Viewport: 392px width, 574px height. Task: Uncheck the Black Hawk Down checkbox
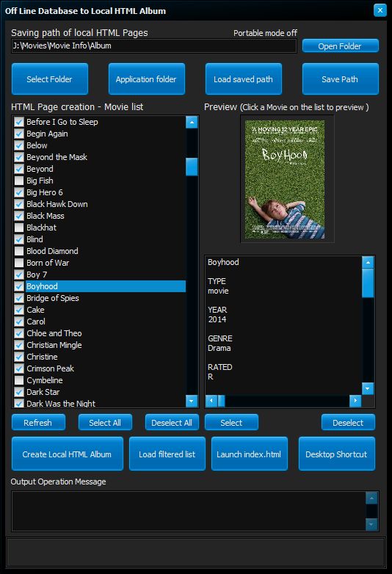19,204
